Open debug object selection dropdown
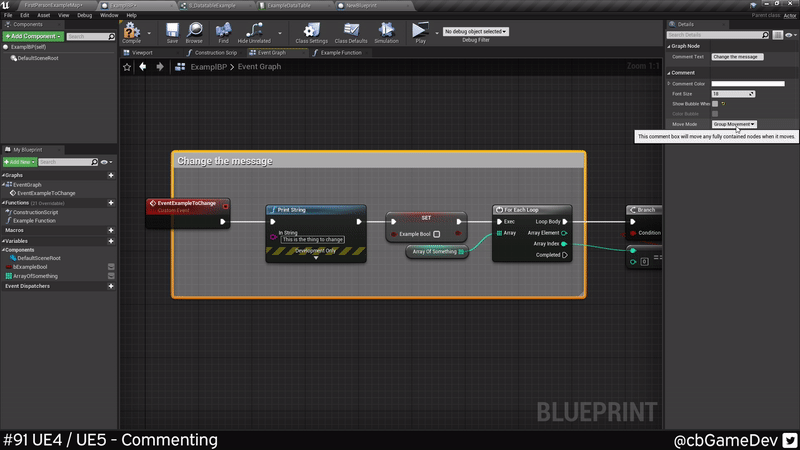 475,32
